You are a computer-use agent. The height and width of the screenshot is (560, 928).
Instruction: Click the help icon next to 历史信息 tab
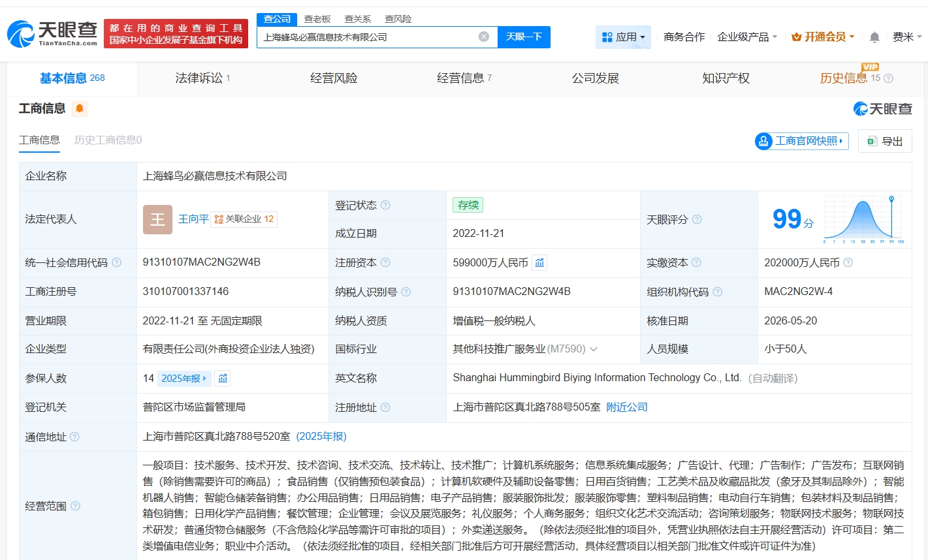tap(888, 78)
